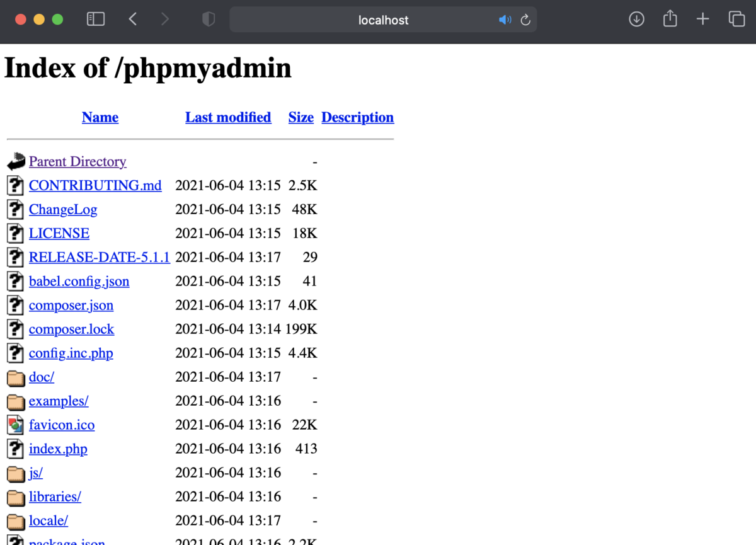Show downloads with the download arrow icon

click(x=636, y=20)
